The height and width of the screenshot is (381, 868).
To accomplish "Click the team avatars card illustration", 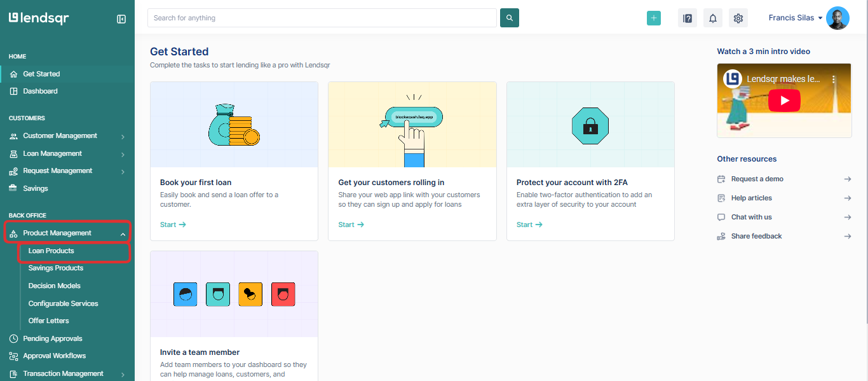I will tap(234, 294).
